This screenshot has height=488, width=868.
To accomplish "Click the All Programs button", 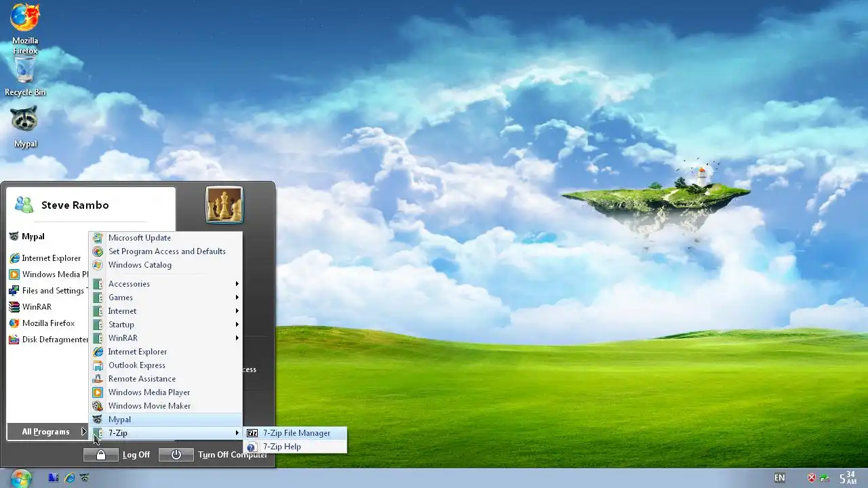I will [x=47, y=432].
